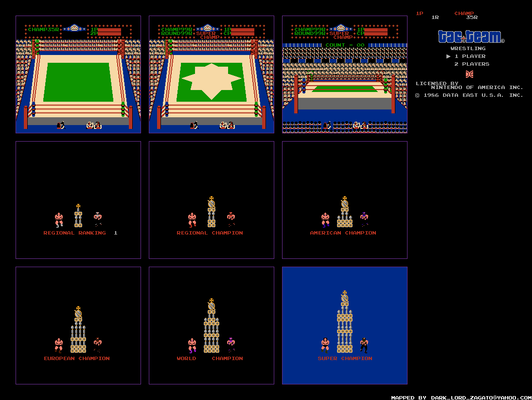The height and width of the screenshot is (400, 532).
Task: Select the left wrestler in World Champion screen
Action: [193, 345]
